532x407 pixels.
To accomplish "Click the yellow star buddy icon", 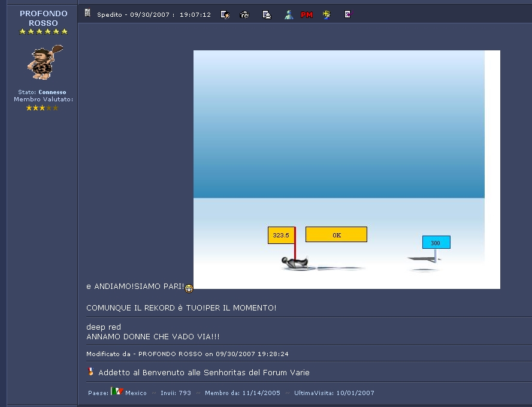I will point(327,14).
